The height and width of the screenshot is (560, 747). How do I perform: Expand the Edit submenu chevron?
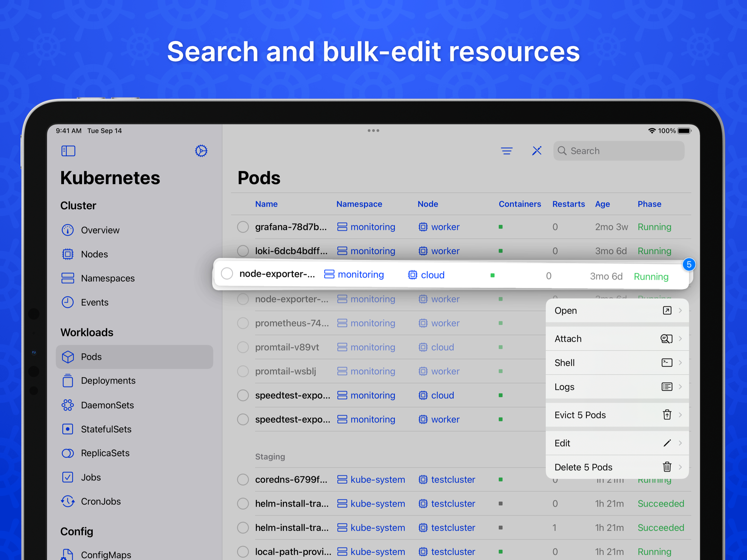pos(680,443)
